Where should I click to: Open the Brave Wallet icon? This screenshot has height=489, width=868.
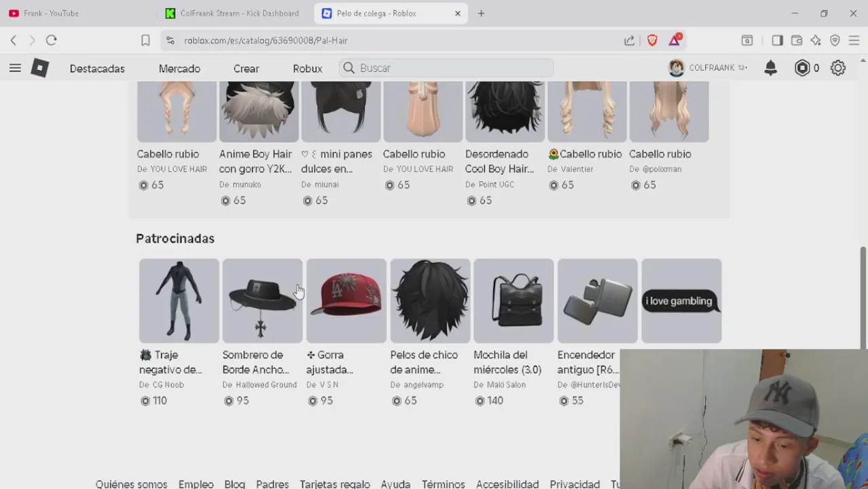point(797,40)
